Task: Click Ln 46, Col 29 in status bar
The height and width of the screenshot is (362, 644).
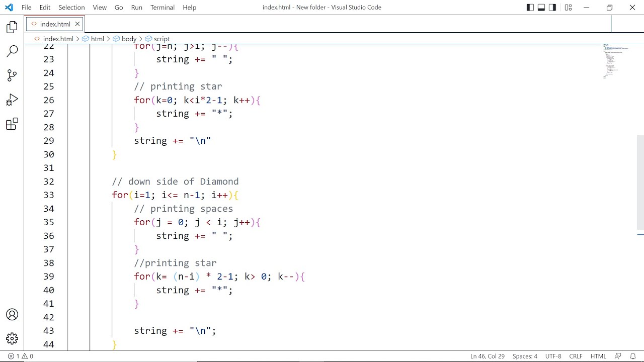Action: click(488, 356)
